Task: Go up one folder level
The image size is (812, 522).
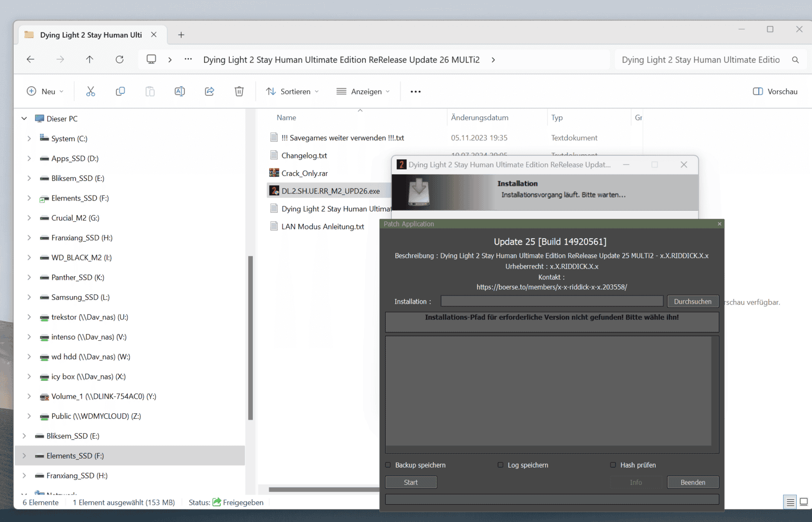Action: point(90,59)
